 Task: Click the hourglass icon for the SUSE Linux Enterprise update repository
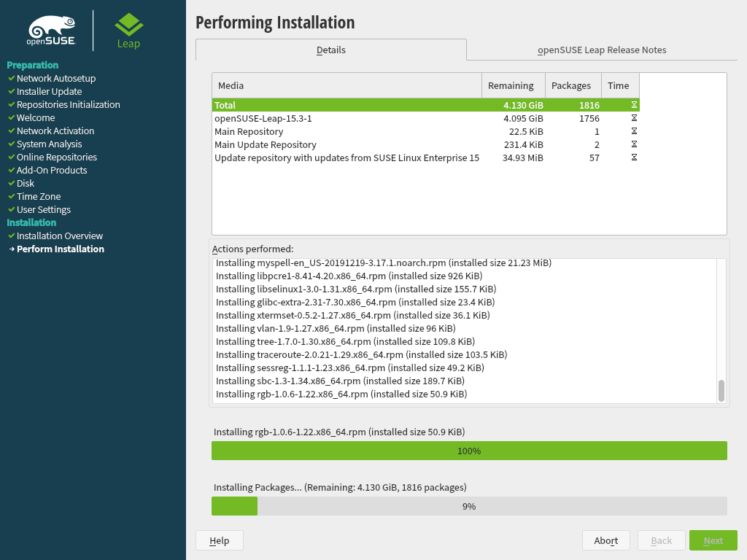point(634,157)
